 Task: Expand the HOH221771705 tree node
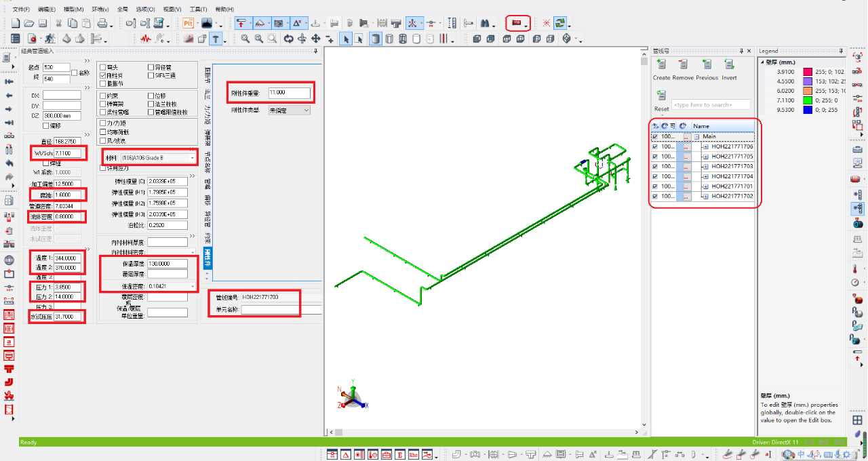tap(705, 157)
